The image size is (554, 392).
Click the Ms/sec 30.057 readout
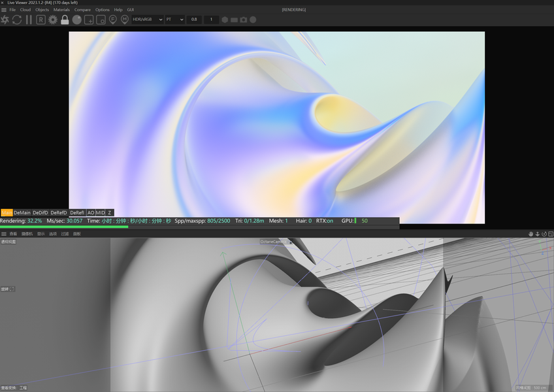pos(64,221)
